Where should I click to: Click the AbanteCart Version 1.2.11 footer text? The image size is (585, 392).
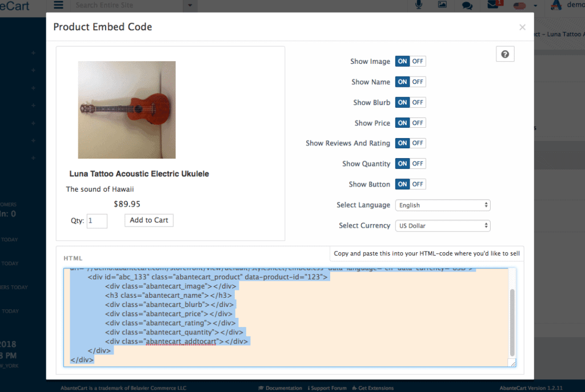(x=531, y=388)
